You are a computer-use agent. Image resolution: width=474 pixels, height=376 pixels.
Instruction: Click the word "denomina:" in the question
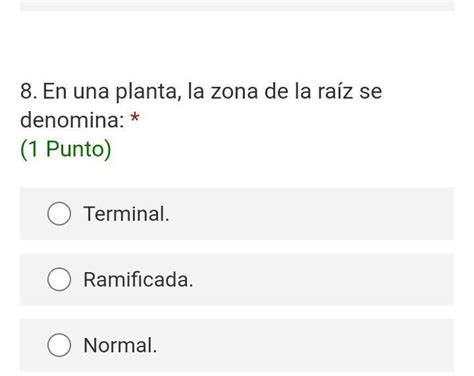coord(72,120)
